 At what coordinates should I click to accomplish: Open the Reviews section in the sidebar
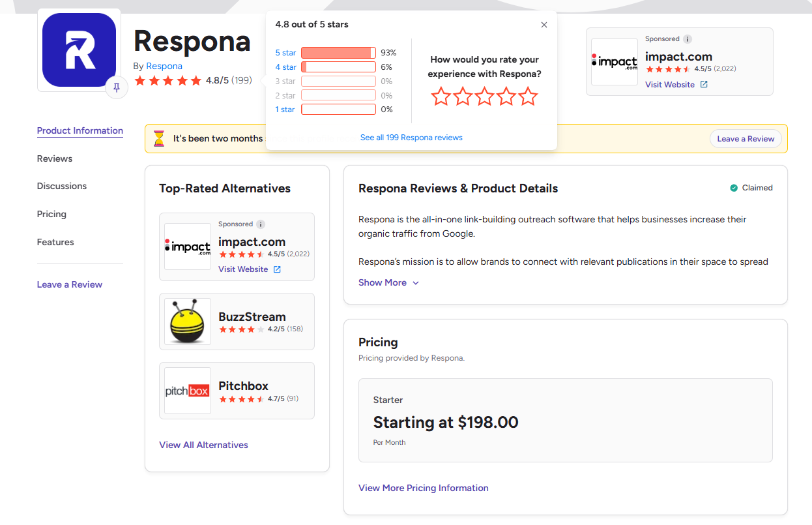click(x=54, y=158)
